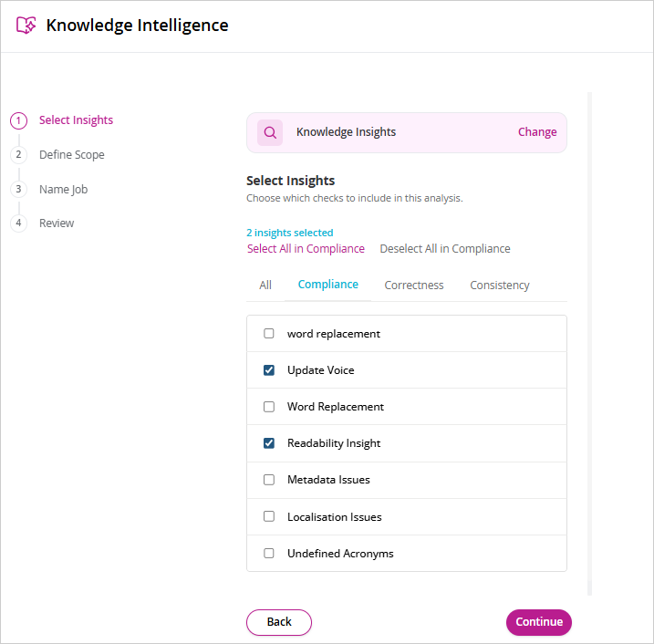Image resolution: width=654 pixels, height=644 pixels.
Task: Switch to the All tab
Action: click(x=265, y=286)
